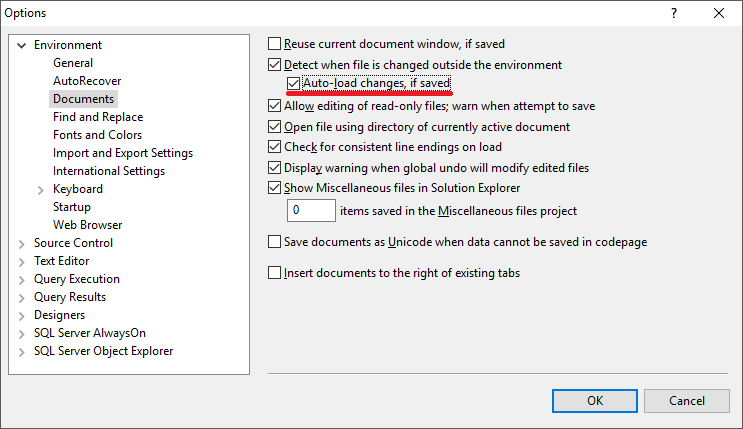Open the Fonts and Colors page

97,135
